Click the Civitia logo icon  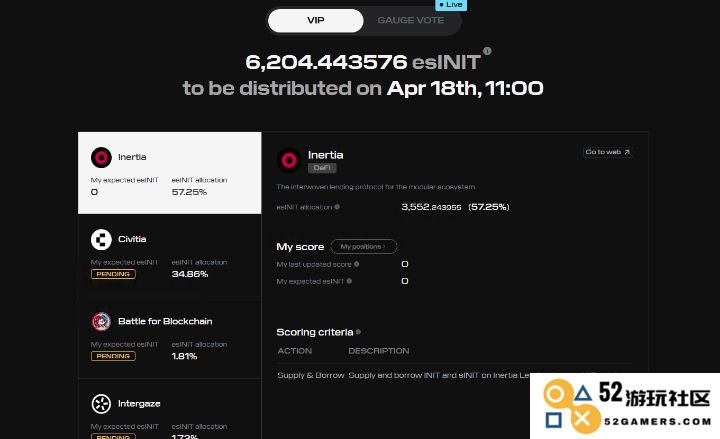[x=101, y=240]
